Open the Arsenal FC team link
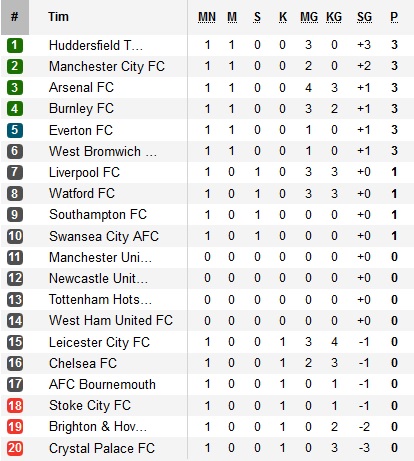This screenshot has height=461, width=414. pos(81,87)
